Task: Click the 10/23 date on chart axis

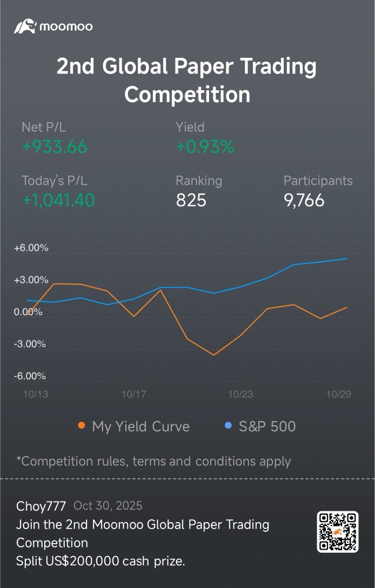Action: click(240, 395)
